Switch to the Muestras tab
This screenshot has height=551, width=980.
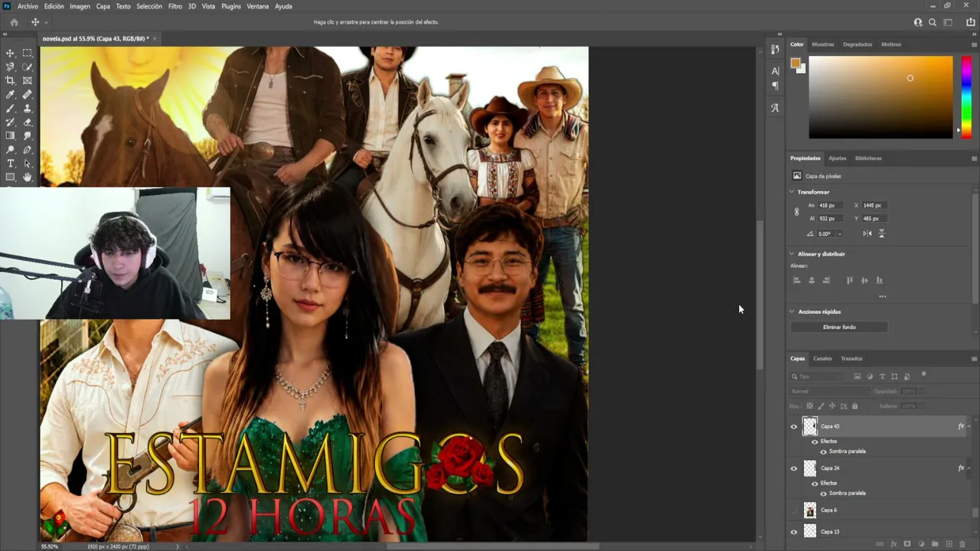click(823, 44)
